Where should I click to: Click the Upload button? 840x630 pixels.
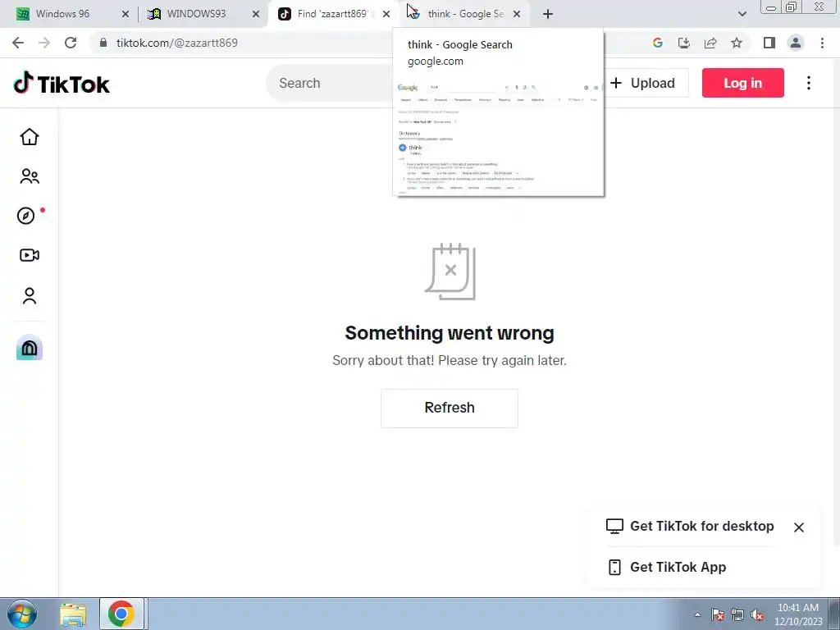tap(645, 83)
